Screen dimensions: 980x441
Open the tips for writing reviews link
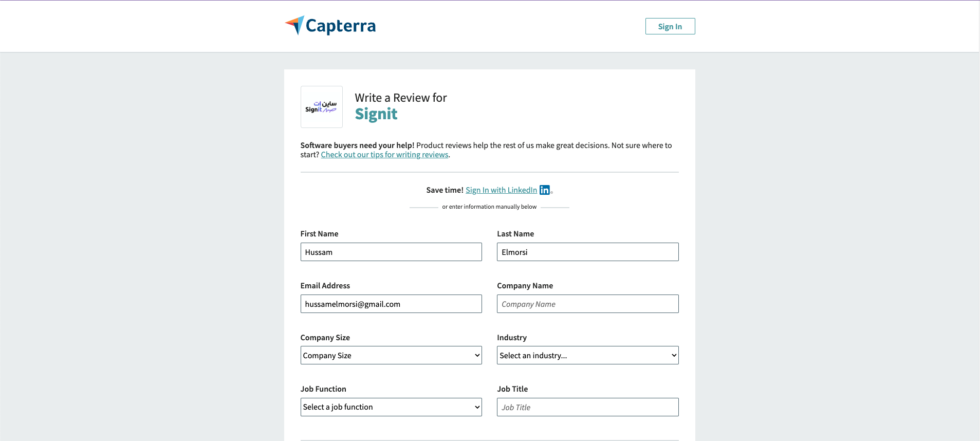[x=384, y=154]
